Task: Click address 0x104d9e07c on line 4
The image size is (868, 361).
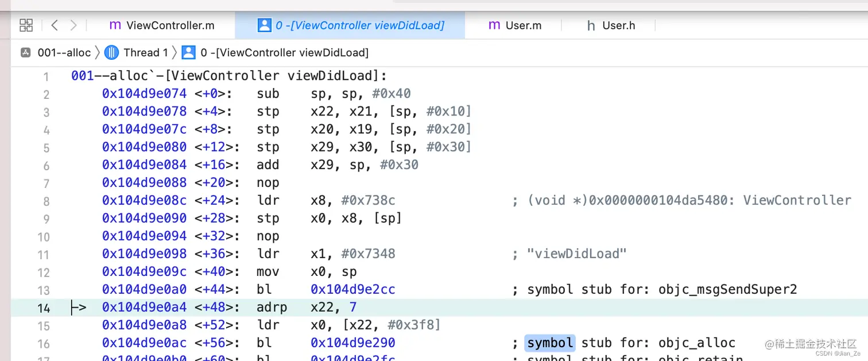Action: point(145,129)
